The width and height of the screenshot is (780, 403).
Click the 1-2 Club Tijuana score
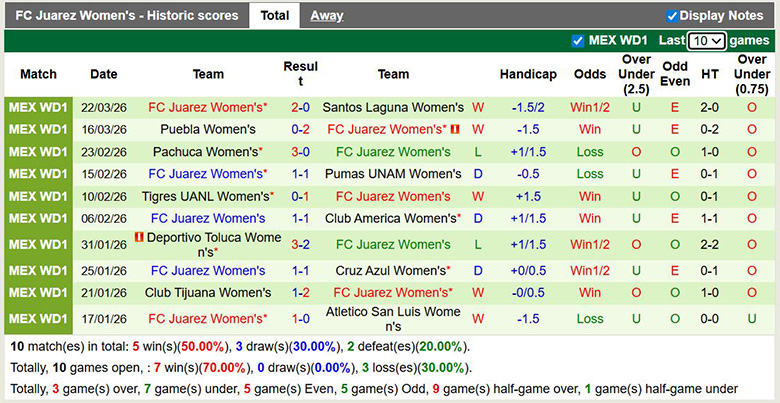(300, 292)
